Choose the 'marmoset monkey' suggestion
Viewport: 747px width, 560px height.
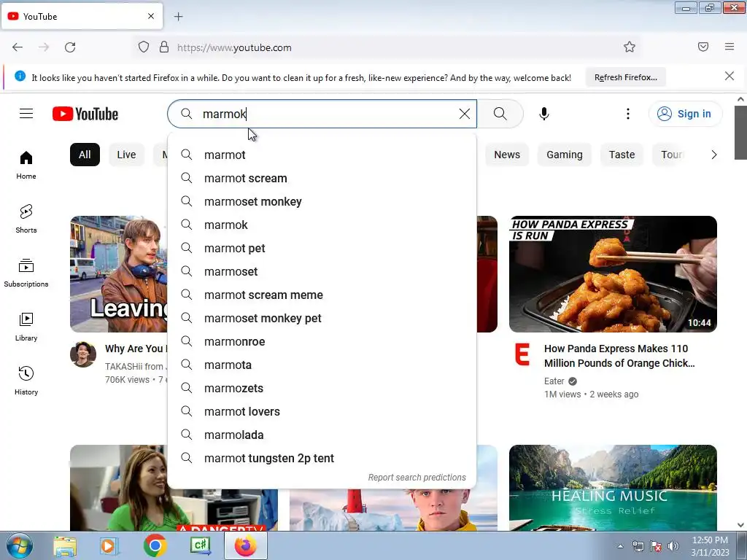322,201
